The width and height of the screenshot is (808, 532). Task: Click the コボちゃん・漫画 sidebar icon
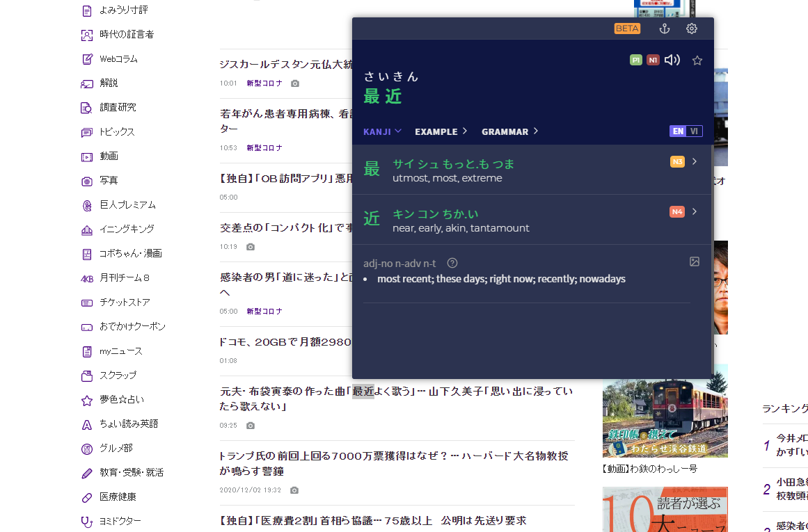[87, 254]
